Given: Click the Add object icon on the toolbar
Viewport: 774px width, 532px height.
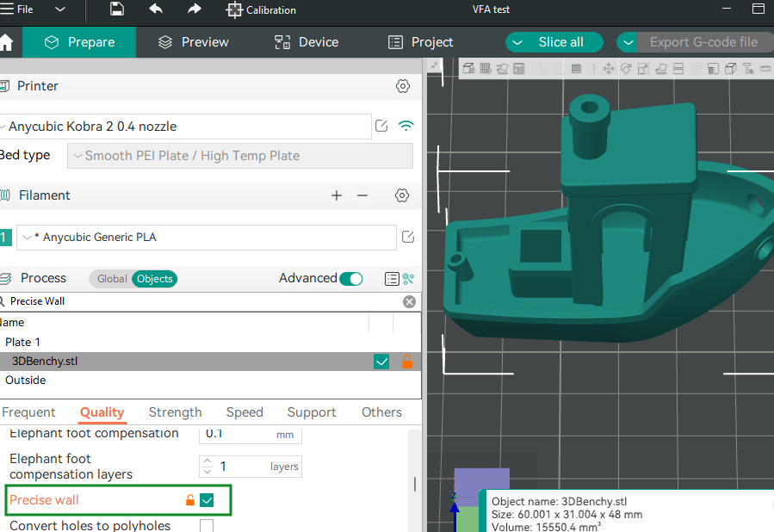Looking at the screenshot, I should [468, 68].
